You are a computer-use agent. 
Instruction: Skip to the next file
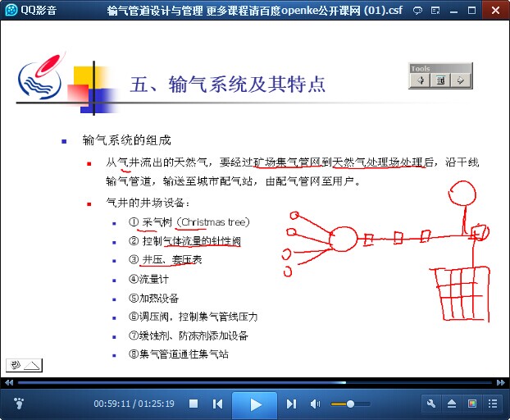click(291, 404)
